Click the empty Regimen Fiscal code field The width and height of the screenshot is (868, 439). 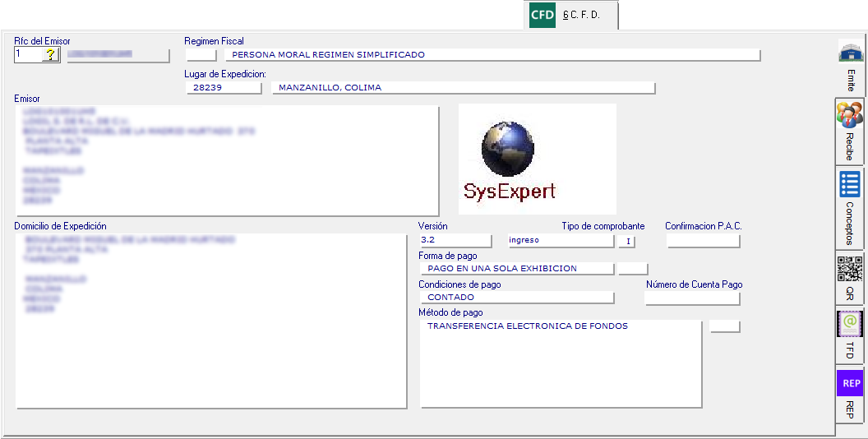(x=201, y=55)
